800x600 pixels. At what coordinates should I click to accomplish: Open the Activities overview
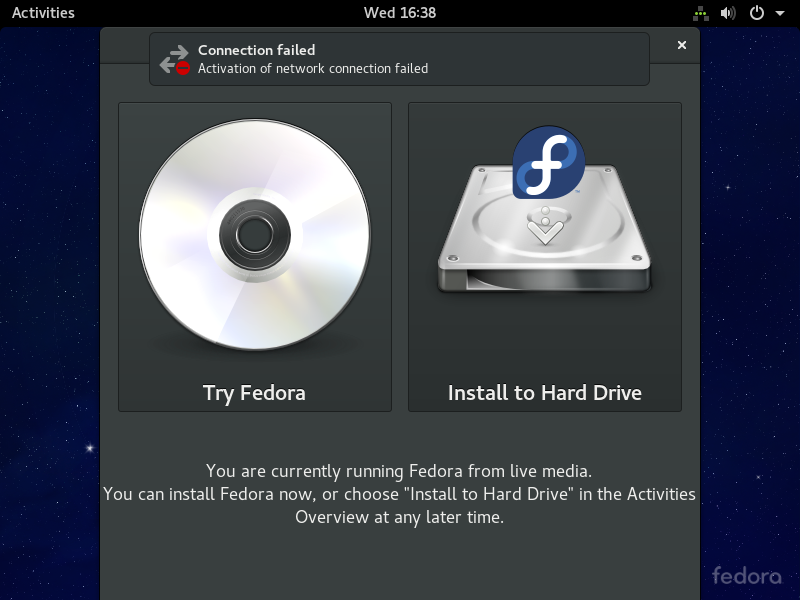pyautogui.click(x=43, y=13)
